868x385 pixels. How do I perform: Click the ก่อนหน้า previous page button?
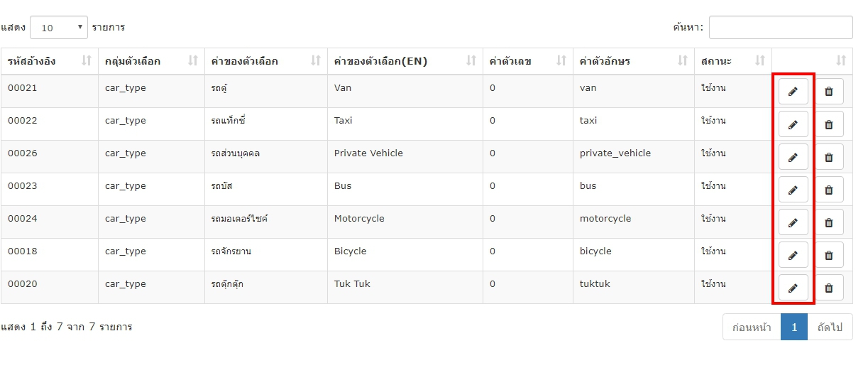click(752, 327)
